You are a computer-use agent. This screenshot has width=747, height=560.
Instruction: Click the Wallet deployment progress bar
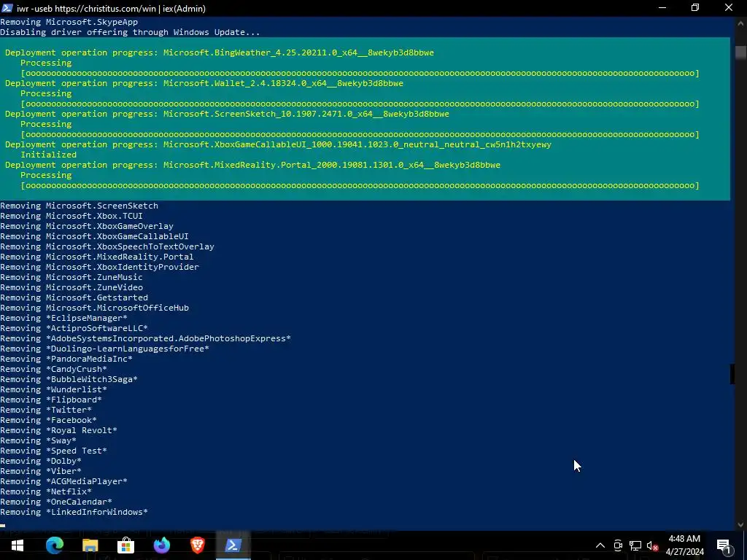[x=360, y=104]
